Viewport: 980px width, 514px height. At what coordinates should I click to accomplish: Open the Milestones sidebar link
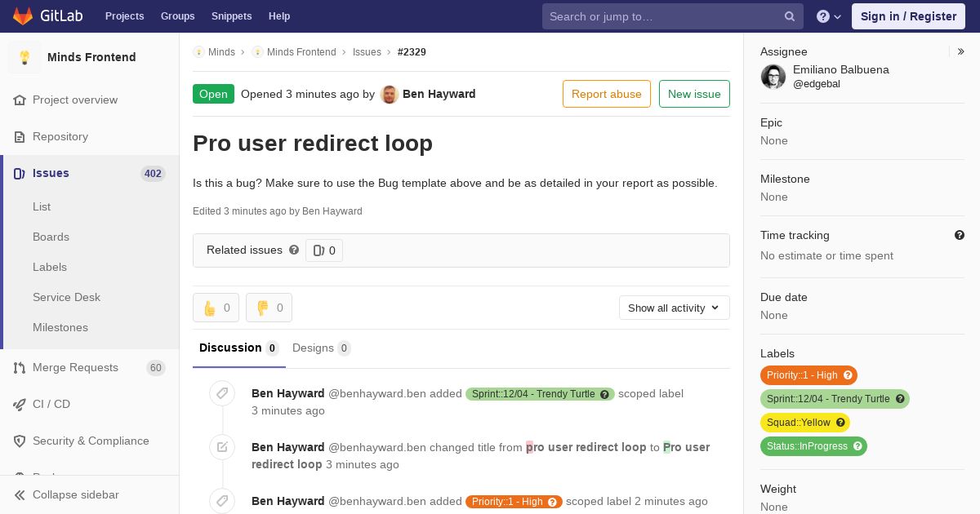pyautogui.click(x=60, y=327)
